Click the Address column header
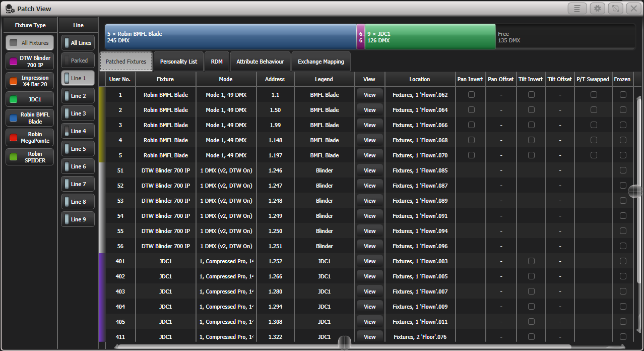This screenshot has height=351, width=644. click(x=275, y=79)
